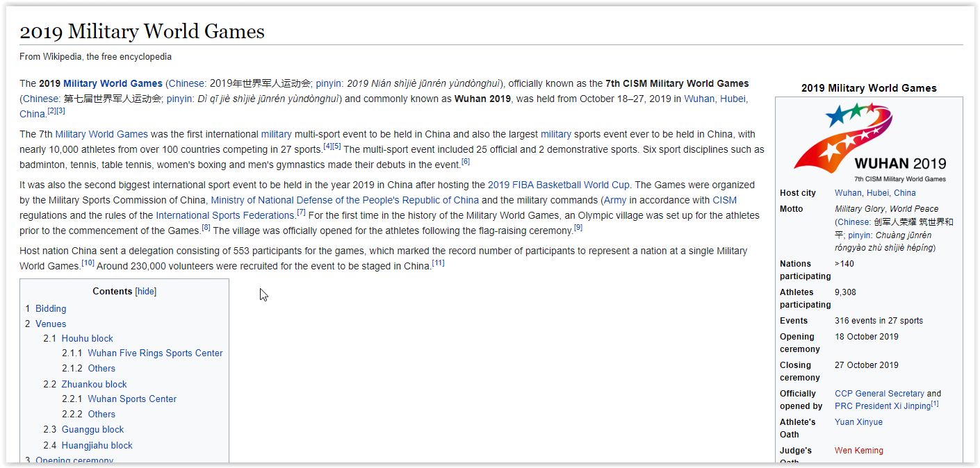Click the nations participating value '>140'

(844, 264)
